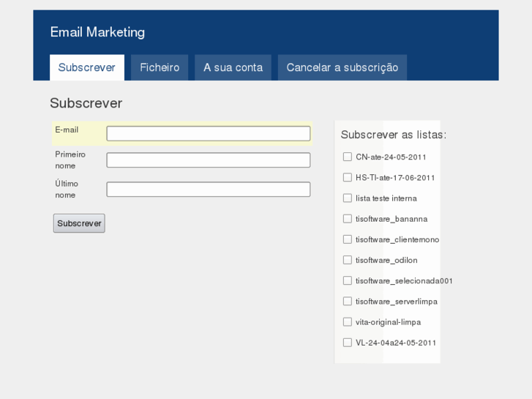Screen dimensions: 532x399
Task: Click the Último nome label
Action: [x=67, y=189]
